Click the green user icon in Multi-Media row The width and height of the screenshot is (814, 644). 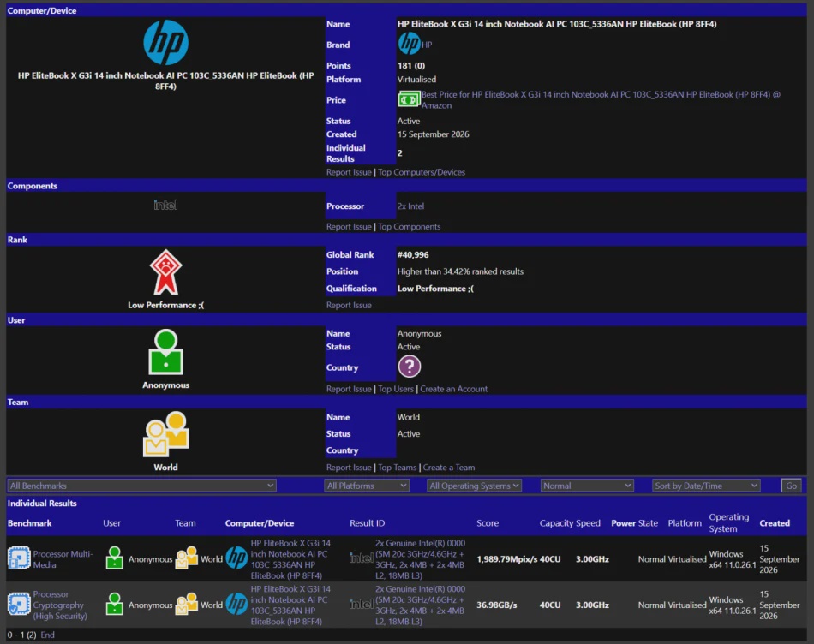coord(115,558)
